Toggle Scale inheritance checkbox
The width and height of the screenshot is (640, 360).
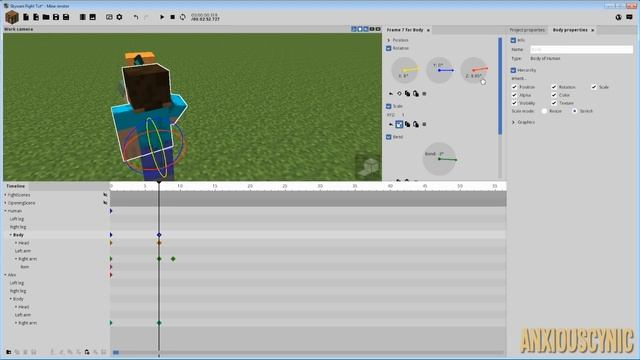[x=594, y=87]
